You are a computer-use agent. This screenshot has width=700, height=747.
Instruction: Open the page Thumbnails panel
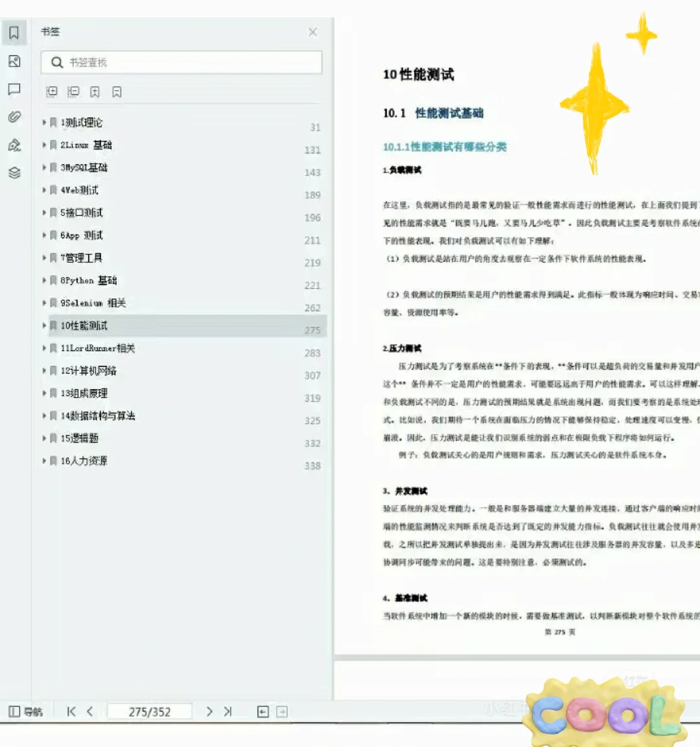click(14, 61)
